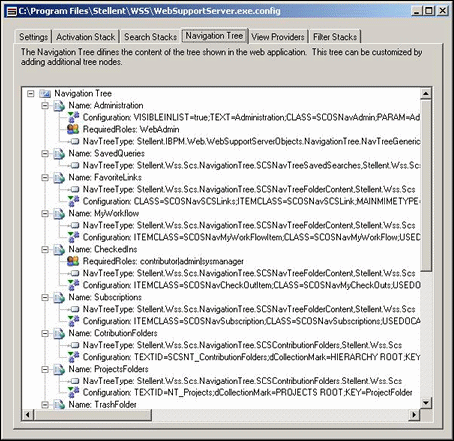Click the FavoriteLinks node icon
Viewport: 454px width, 441px height.
[59, 178]
